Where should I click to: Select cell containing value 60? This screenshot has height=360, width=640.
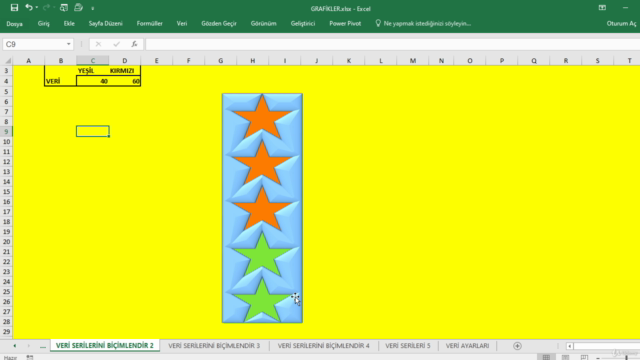click(124, 81)
